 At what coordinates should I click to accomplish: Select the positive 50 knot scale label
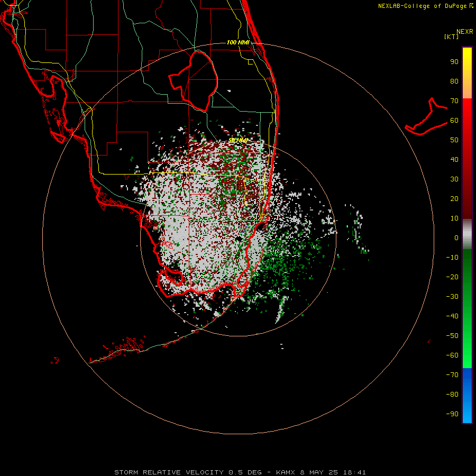(454, 140)
